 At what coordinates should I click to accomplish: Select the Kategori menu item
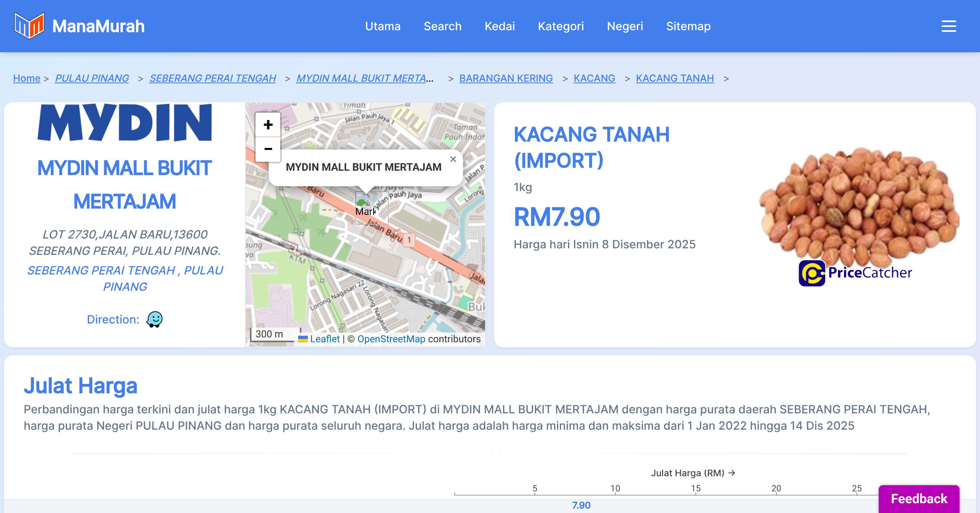[561, 26]
